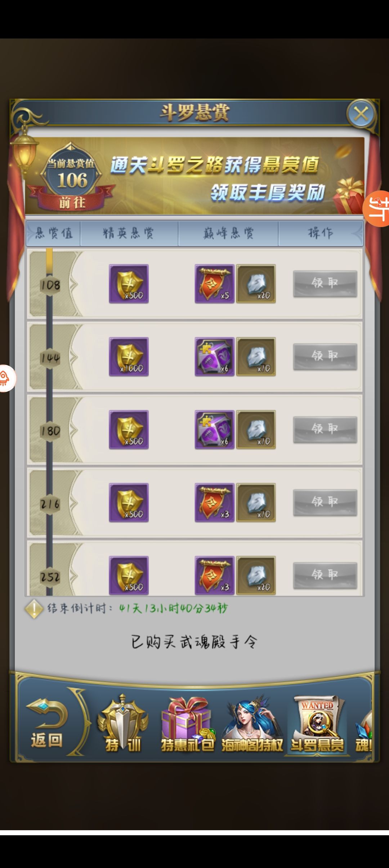Tap the purple fragment x6 reward at 144

[x=214, y=357]
